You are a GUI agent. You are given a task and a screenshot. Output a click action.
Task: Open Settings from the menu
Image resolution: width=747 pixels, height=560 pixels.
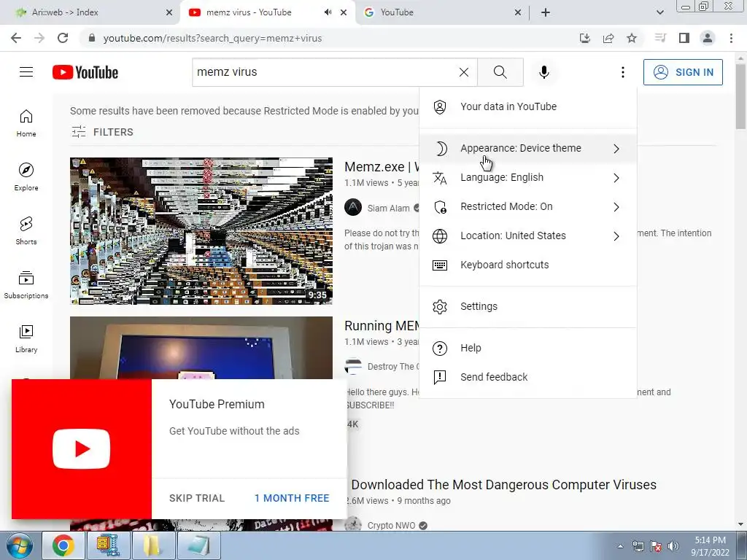pyautogui.click(x=528, y=307)
